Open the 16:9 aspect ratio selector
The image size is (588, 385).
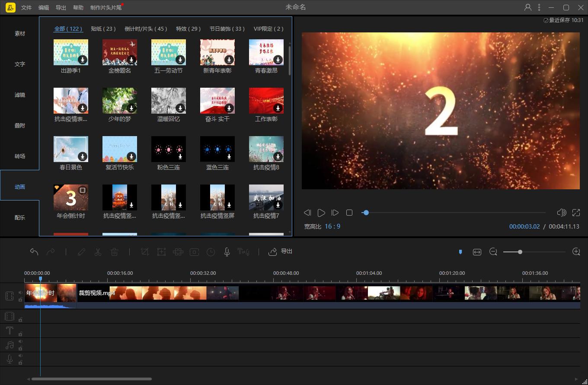[x=332, y=226]
